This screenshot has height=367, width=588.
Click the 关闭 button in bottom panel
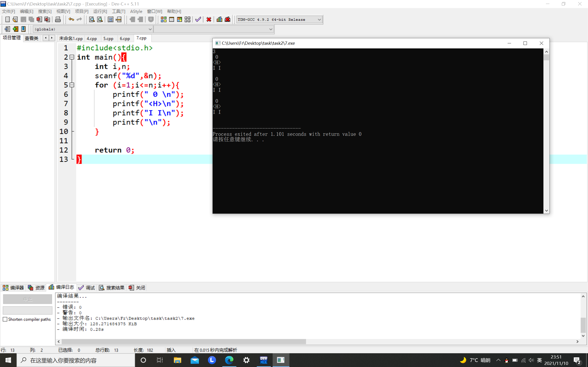tap(137, 288)
